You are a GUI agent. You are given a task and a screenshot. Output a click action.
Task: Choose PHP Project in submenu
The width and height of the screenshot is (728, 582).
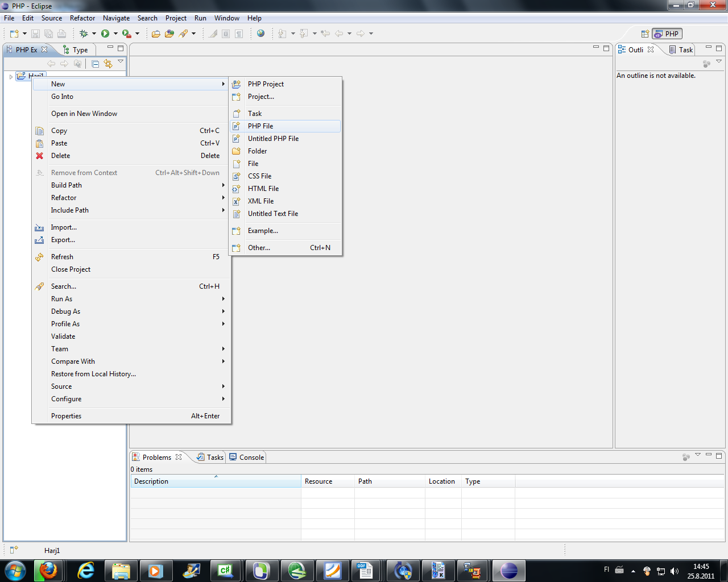[285, 84]
